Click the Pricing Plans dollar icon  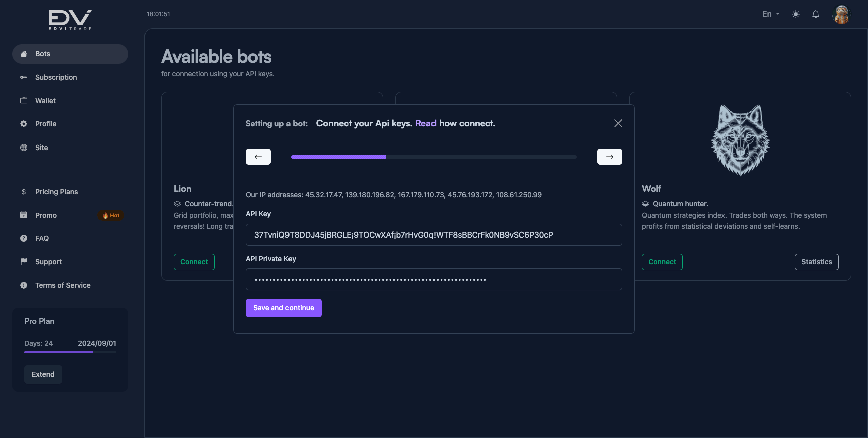click(24, 192)
